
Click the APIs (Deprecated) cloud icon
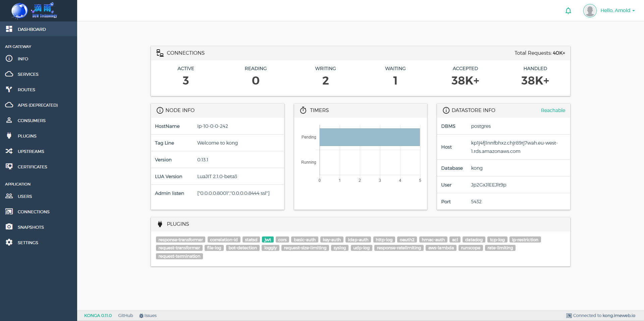[x=9, y=105]
